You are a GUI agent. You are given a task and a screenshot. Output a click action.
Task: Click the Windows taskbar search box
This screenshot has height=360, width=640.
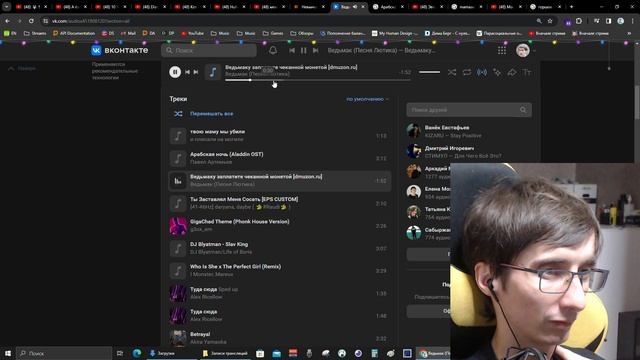coord(64,353)
